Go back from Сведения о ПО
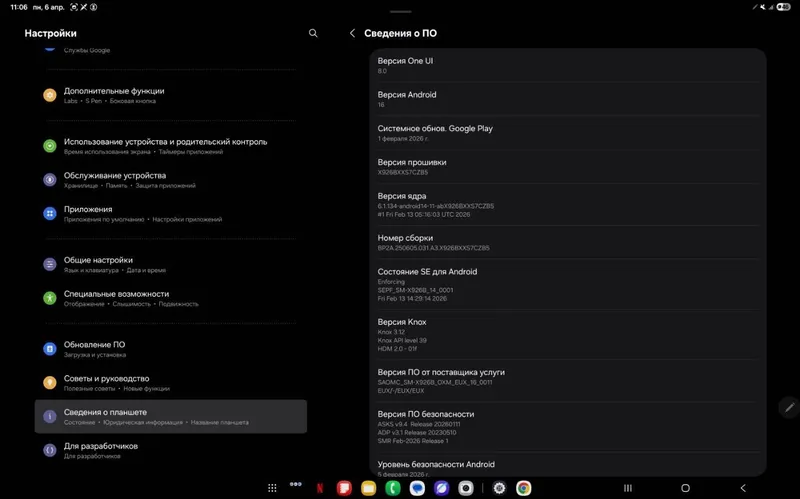Image resolution: width=800 pixels, height=499 pixels. tap(352, 33)
